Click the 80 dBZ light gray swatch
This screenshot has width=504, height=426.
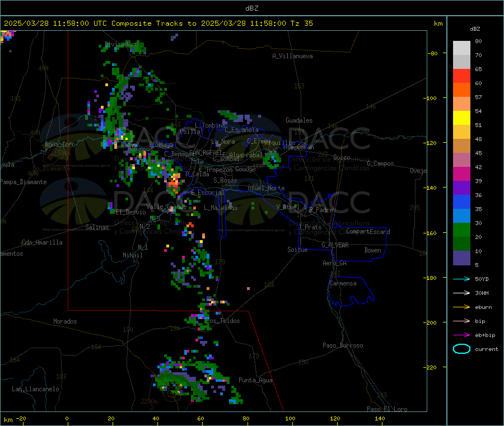(x=461, y=48)
